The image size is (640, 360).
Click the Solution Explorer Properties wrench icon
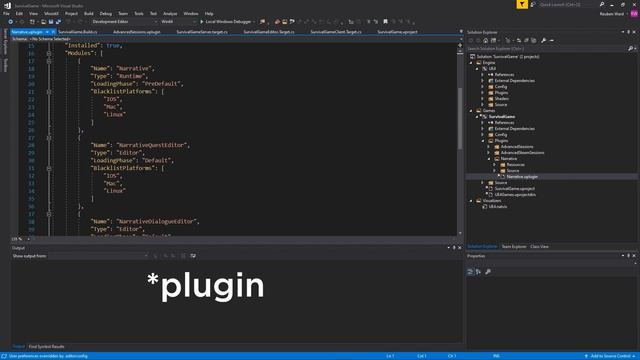543,40
